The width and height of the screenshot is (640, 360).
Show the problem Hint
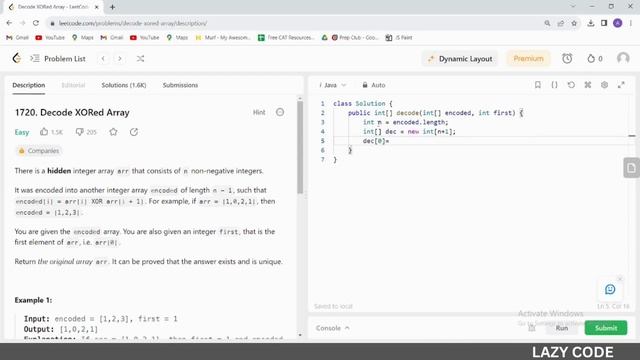pos(259,112)
